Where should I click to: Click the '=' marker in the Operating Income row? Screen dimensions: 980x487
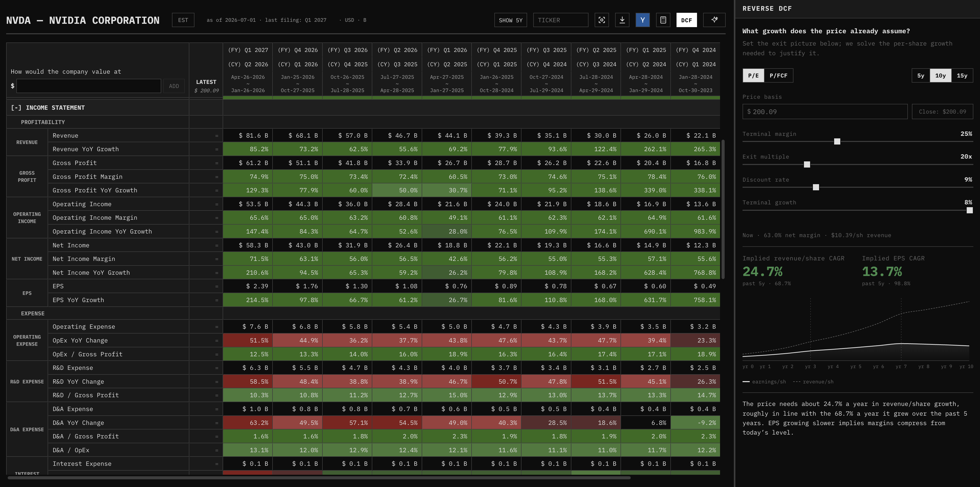(217, 204)
